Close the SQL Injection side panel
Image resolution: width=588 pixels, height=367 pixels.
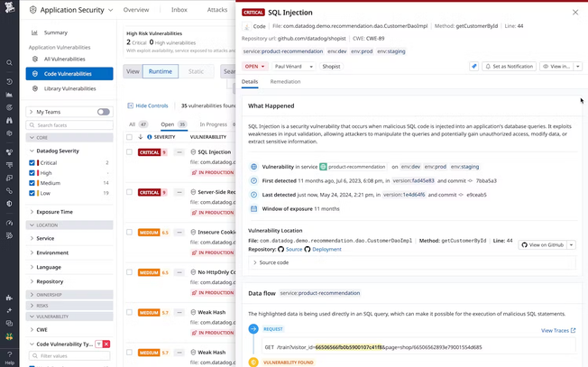tap(575, 13)
